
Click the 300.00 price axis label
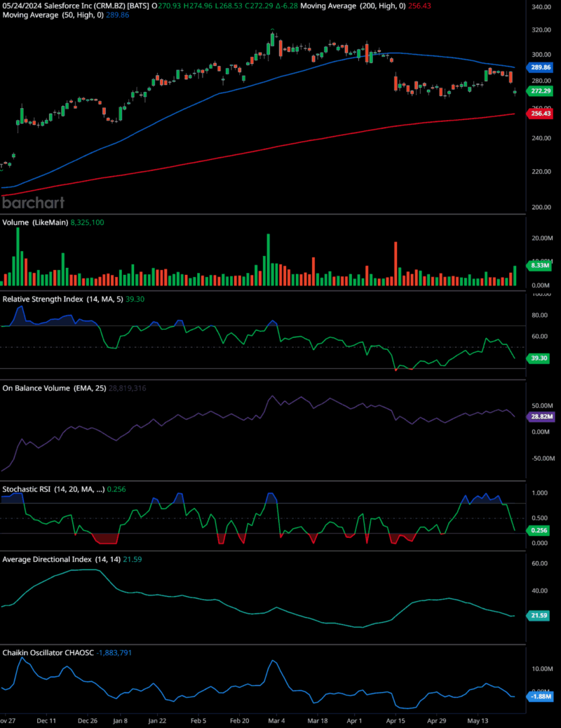pyautogui.click(x=541, y=54)
